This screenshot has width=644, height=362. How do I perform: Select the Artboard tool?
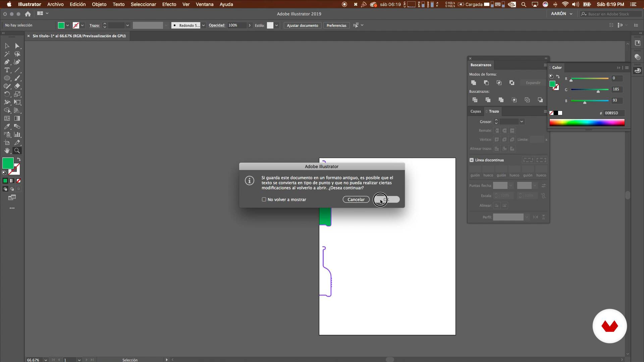coord(7,142)
